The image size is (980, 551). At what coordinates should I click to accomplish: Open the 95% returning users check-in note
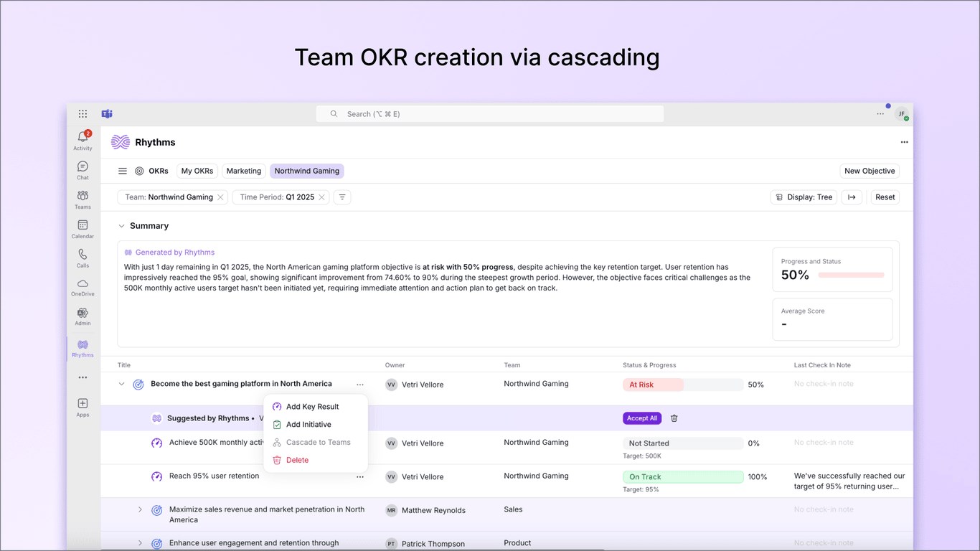pos(849,481)
